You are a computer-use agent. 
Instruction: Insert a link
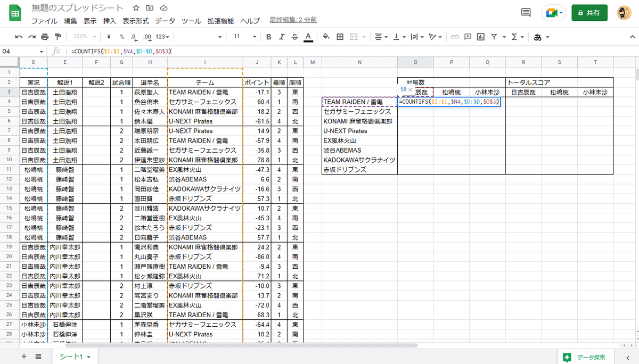[455, 37]
